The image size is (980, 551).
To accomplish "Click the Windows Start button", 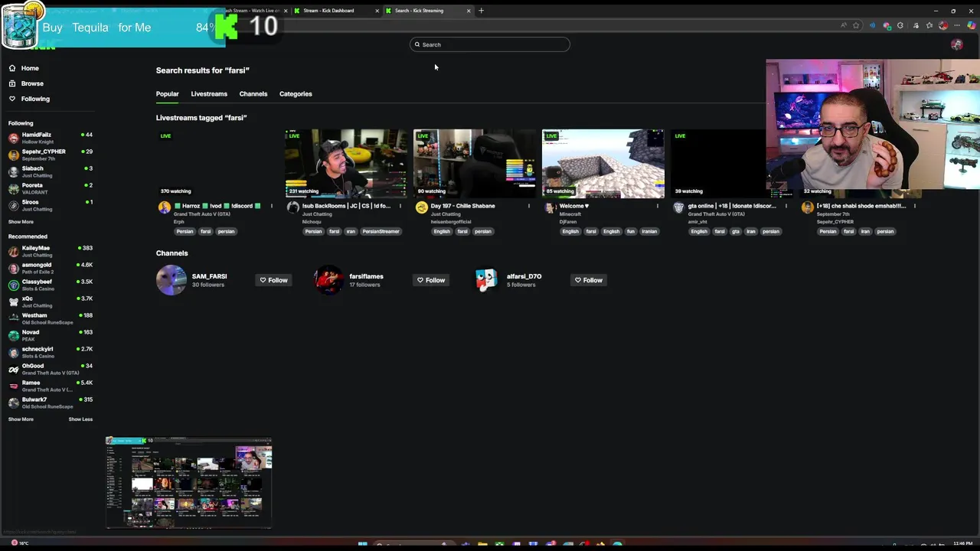I will [363, 545].
